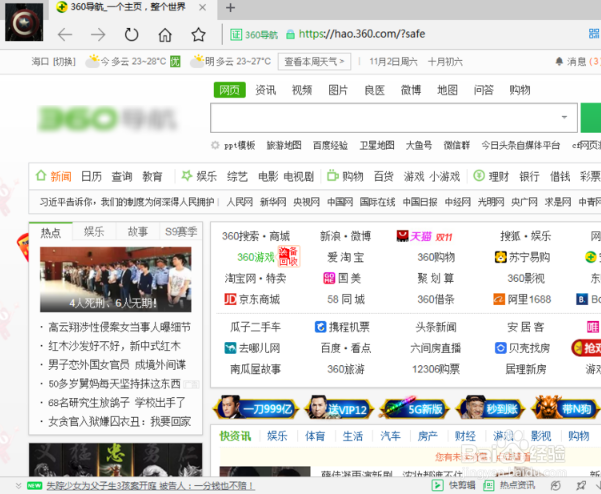Open the 去哪儿网 site link
Viewport: 601px width, 494px height.
pos(252,348)
